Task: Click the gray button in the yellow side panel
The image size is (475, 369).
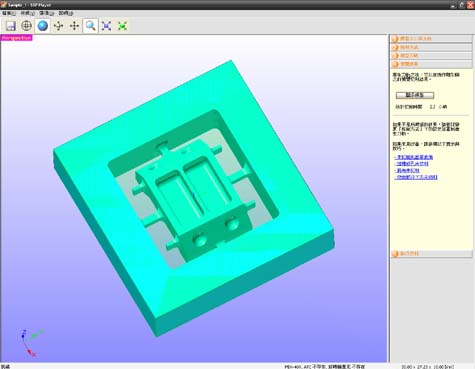Action: [415, 95]
